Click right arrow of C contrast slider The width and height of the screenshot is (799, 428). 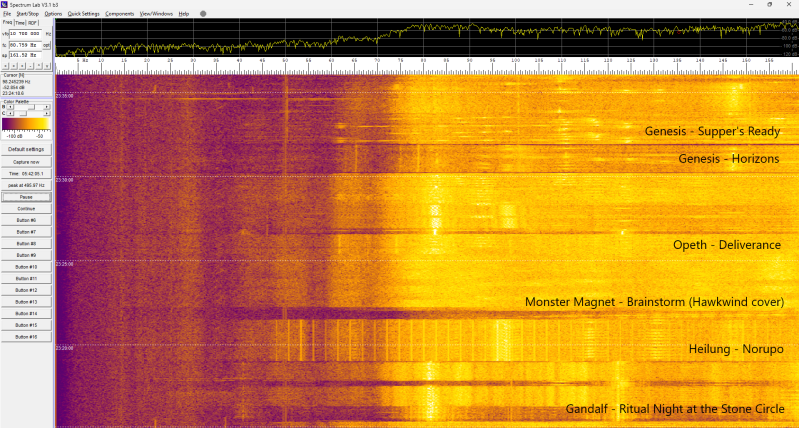[46, 114]
